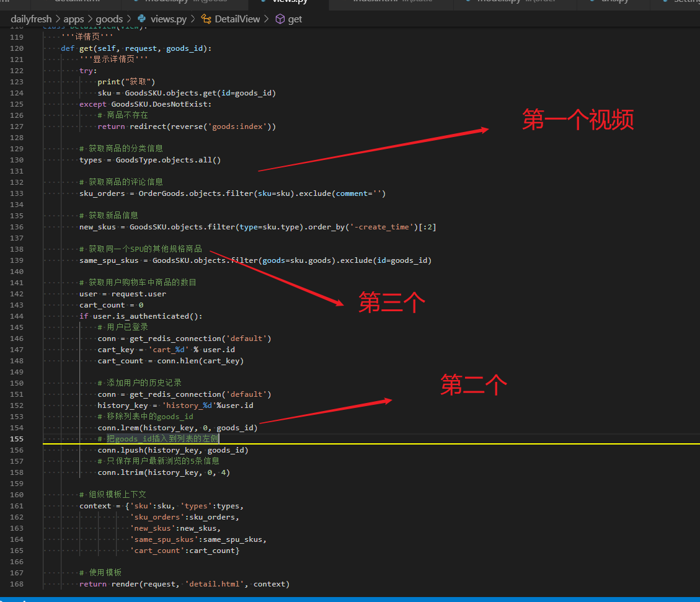Click 'conn.hlen(cart_key)' on line 148
The height and width of the screenshot is (602, 700).
click(200, 361)
